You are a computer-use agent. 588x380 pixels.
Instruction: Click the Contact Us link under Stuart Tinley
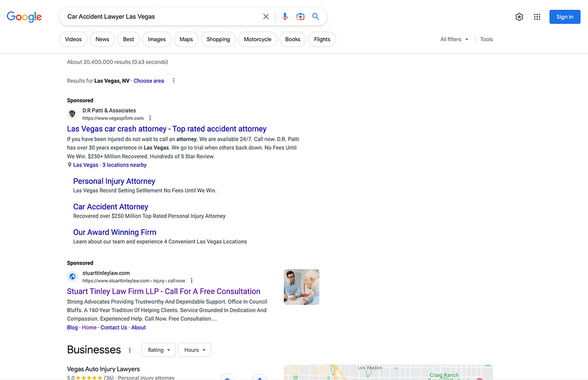point(114,328)
